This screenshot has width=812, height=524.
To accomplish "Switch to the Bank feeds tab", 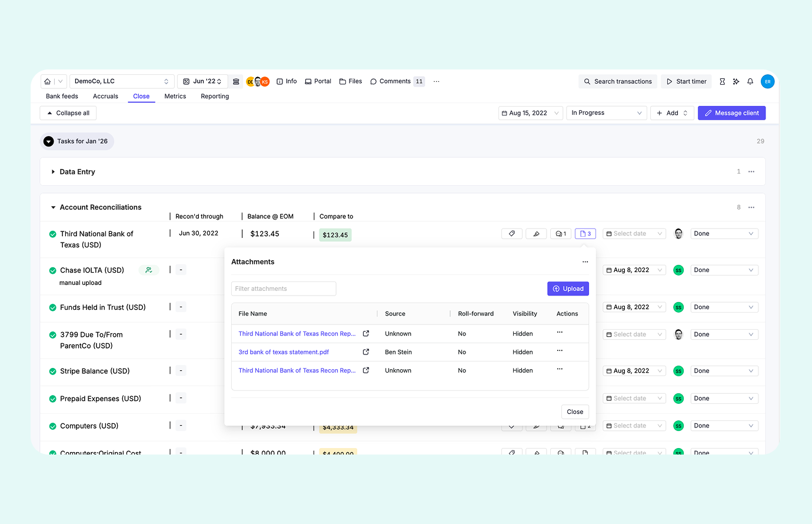I will click(x=62, y=97).
